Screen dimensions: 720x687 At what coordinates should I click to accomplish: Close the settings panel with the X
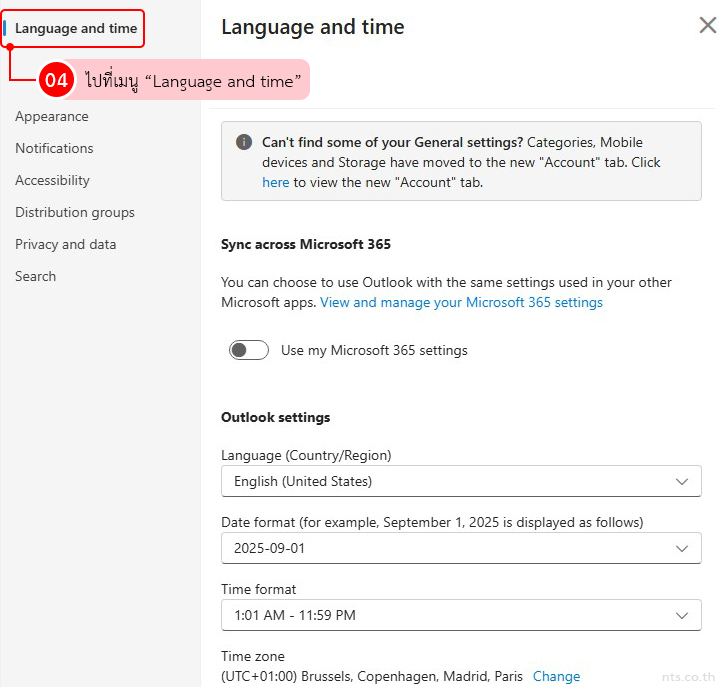[x=707, y=26]
